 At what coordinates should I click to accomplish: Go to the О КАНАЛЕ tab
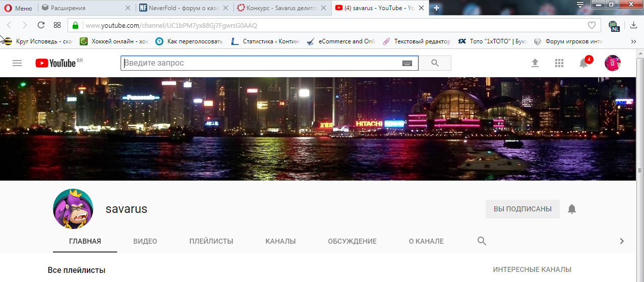click(426, 241)
